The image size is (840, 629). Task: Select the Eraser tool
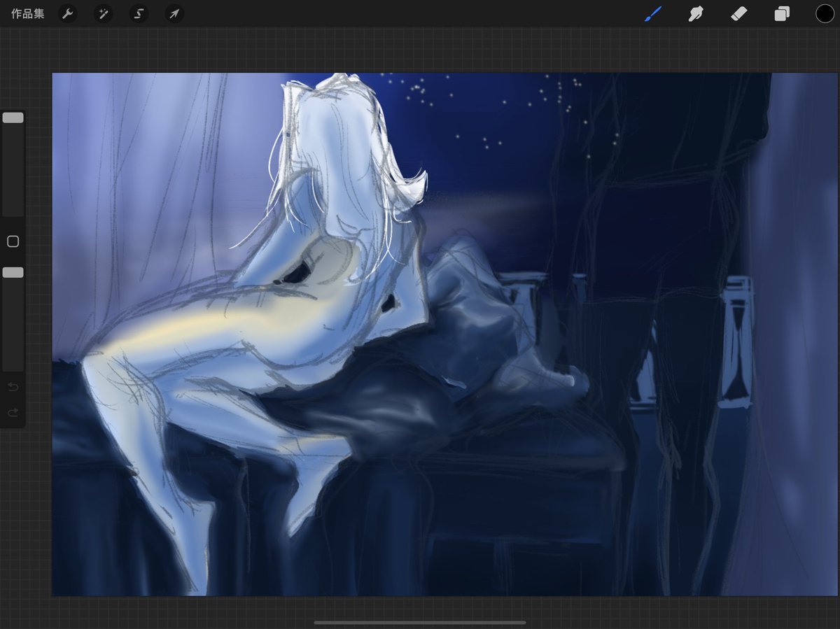[739, 13]
